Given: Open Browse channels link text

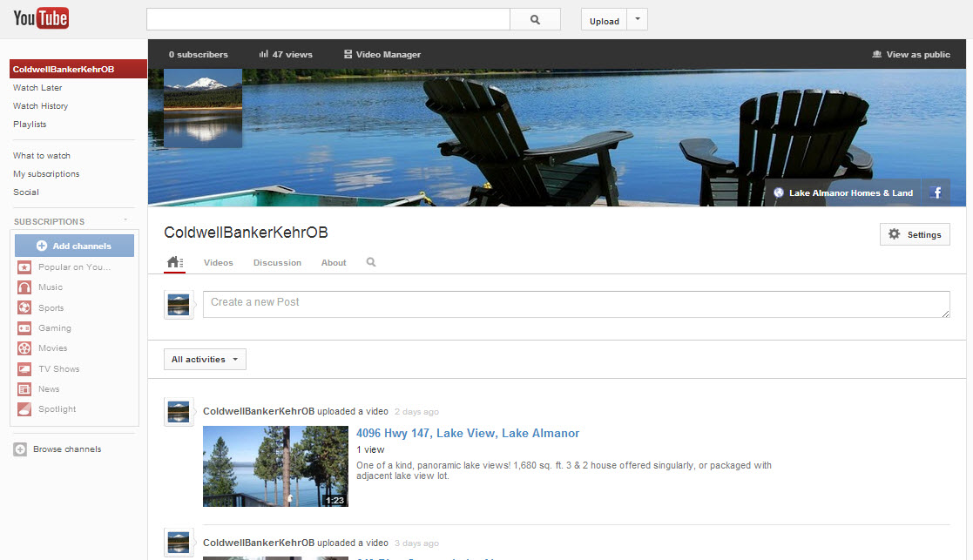Looking at the screenshot, I should 67,449.
